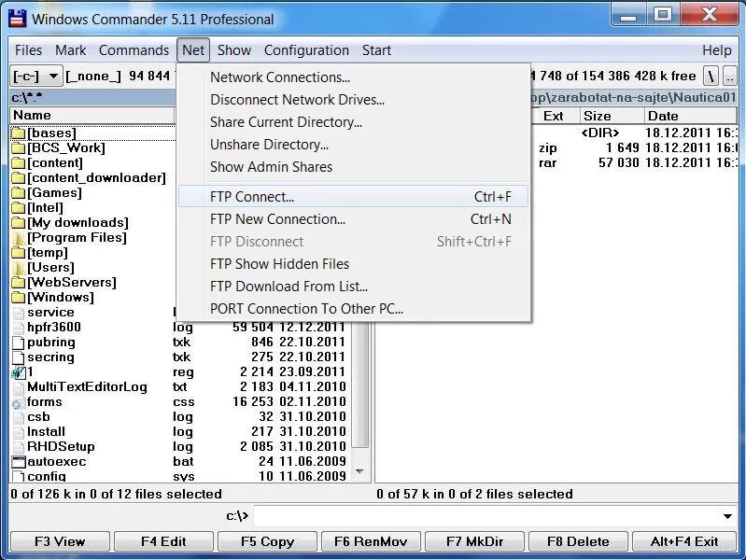Choose FTP Download From List...
Viewport: 746px width, 560px height.
coord(354,286)
